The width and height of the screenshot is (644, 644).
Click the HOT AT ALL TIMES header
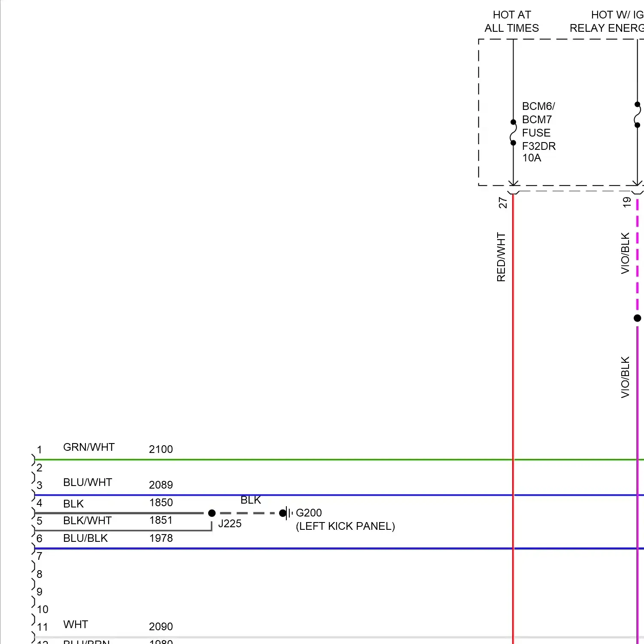click(x=512, y=21)
